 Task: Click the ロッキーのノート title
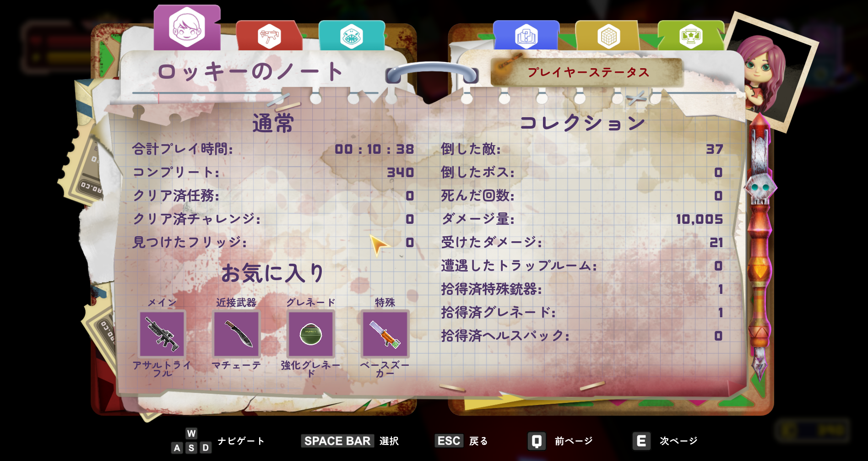[x=250, y=72]
